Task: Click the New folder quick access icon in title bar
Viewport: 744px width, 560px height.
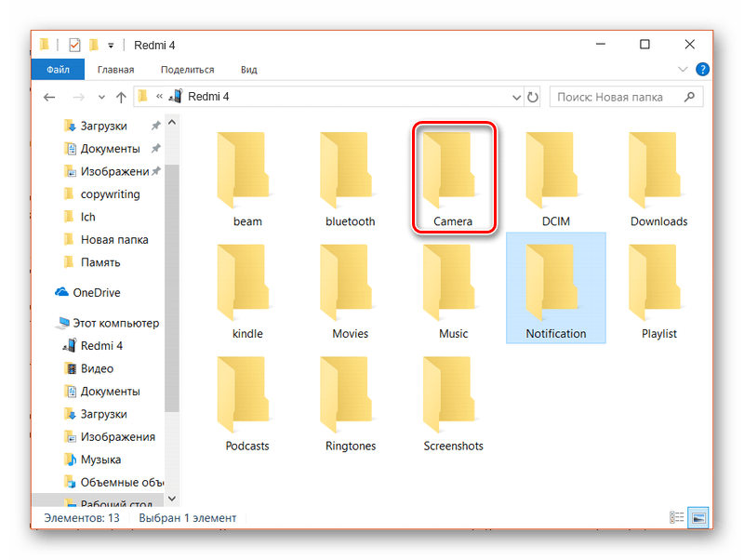Action: click(x=94, y=45)
